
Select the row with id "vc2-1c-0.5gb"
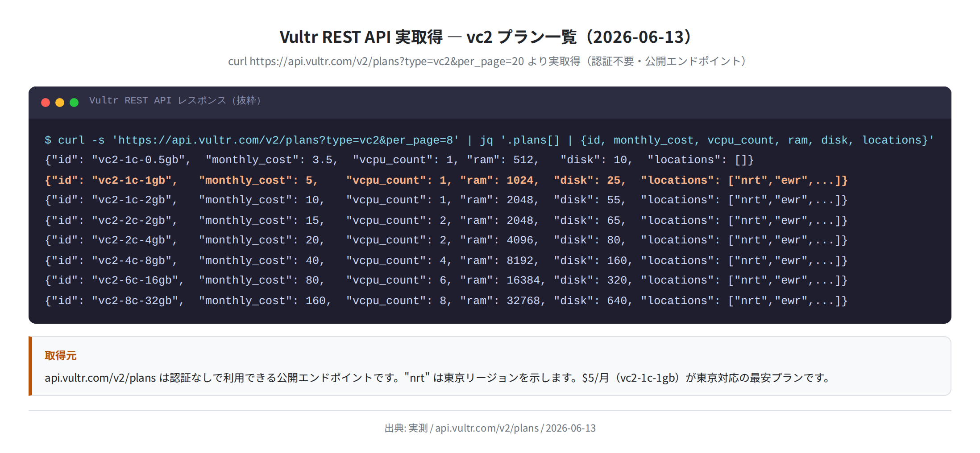tap(399, 160)
